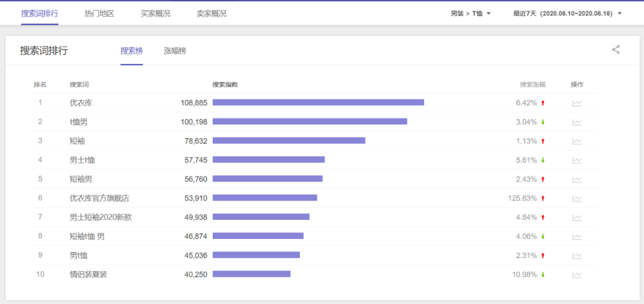Open trend chart icon for 优衣库
The height and width of the screenshot is (304, 644).
click(577, 103)
